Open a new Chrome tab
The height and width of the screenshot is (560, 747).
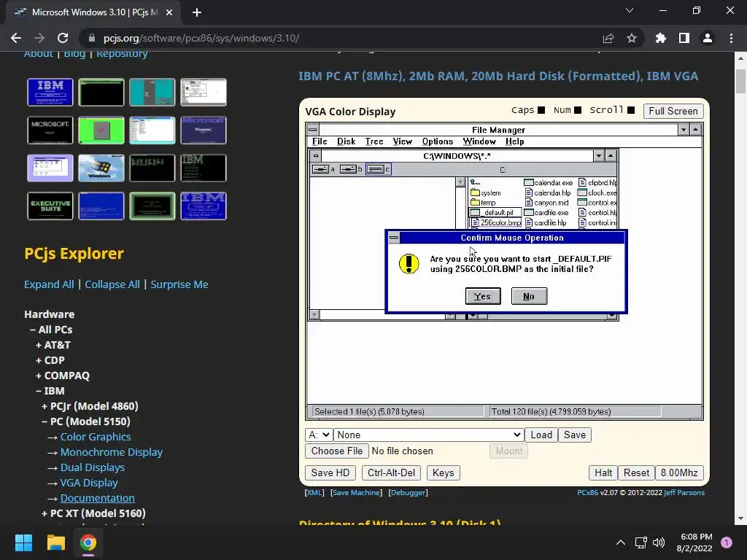tap(197, 12)
